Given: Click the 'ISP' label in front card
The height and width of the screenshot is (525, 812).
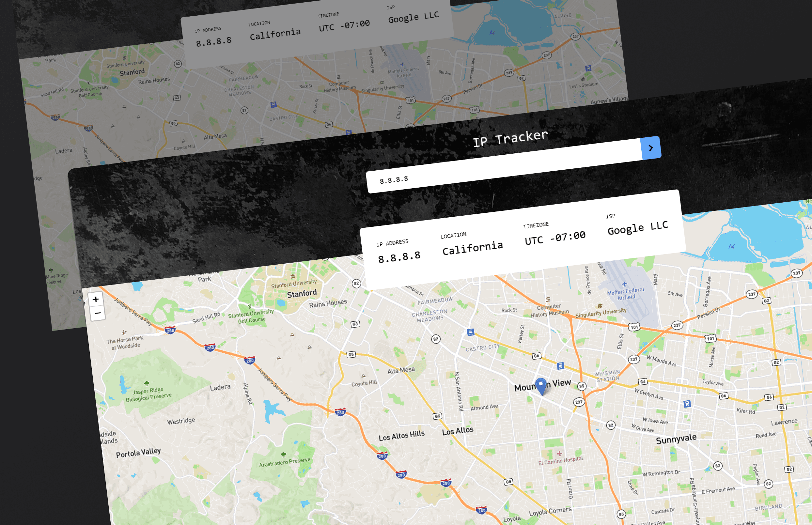Looking at the screenshot, I should click(610, 216).
